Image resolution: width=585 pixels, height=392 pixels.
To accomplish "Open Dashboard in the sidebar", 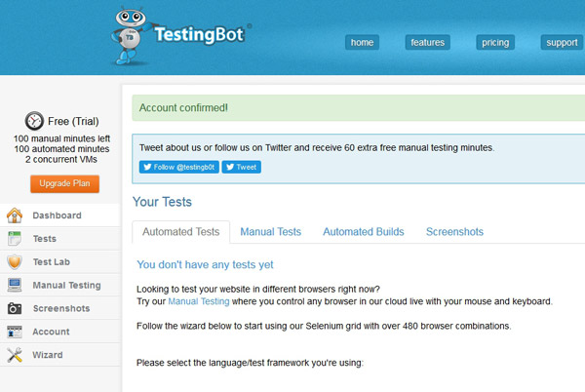I will point(60,216).
